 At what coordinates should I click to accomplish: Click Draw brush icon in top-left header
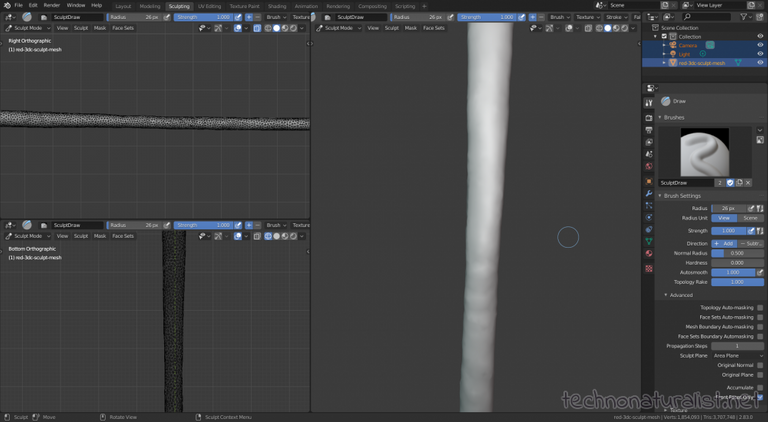[27, 17]
